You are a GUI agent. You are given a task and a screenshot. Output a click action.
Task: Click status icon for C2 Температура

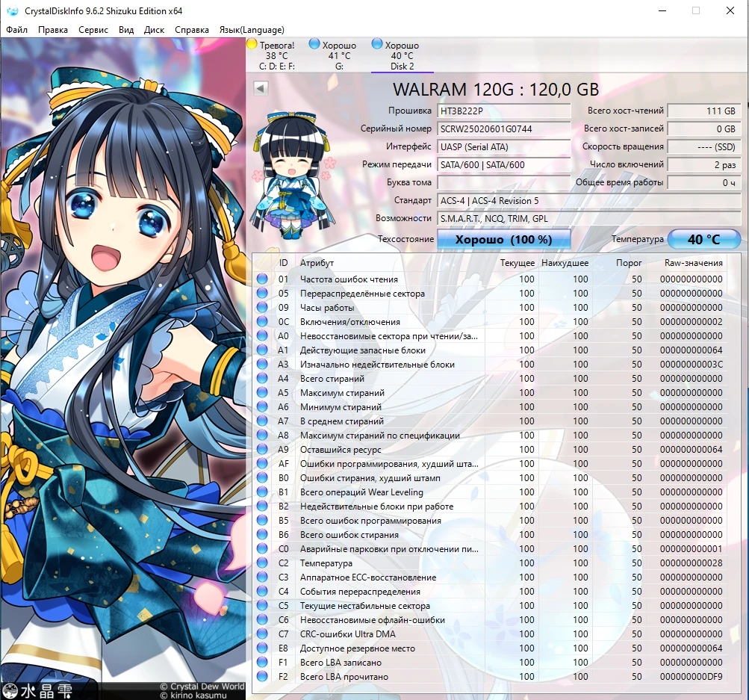click(x=262, y=563)
